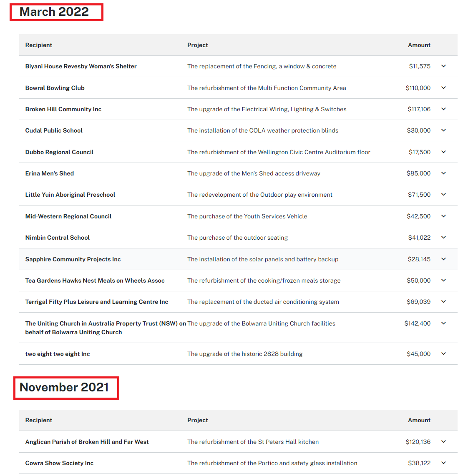Expand the Cudal Public School row chevron
Image resolution: width=463 pixels, height=476 pixels.
pyautogui.click(x=443, y=130)
